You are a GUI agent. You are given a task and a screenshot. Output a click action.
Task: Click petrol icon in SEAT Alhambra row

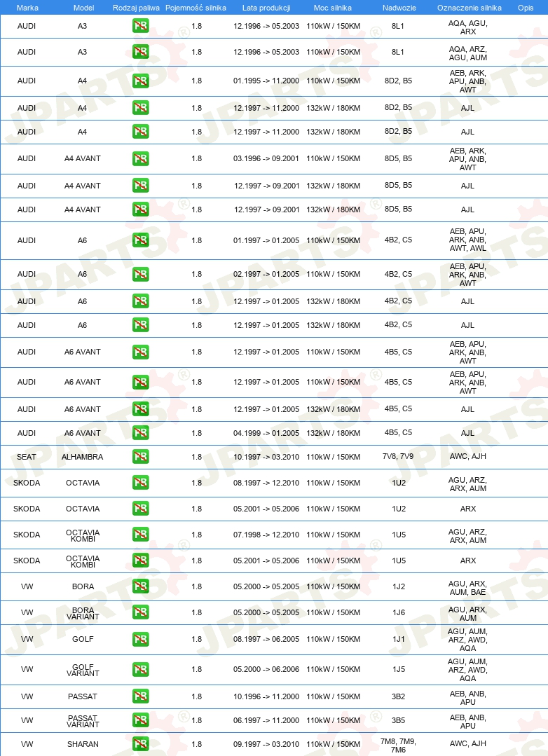[x=140, y=457]
